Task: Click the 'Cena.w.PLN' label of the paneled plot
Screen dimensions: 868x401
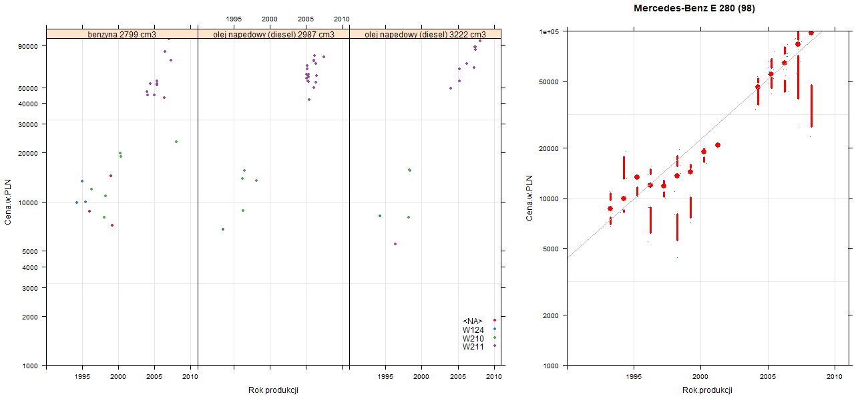Action: (x=8, y=202)
